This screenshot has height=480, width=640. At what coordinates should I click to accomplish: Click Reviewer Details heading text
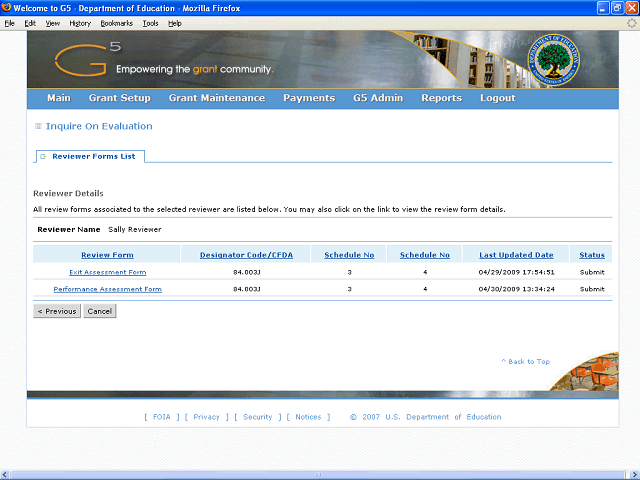point(68,193)
